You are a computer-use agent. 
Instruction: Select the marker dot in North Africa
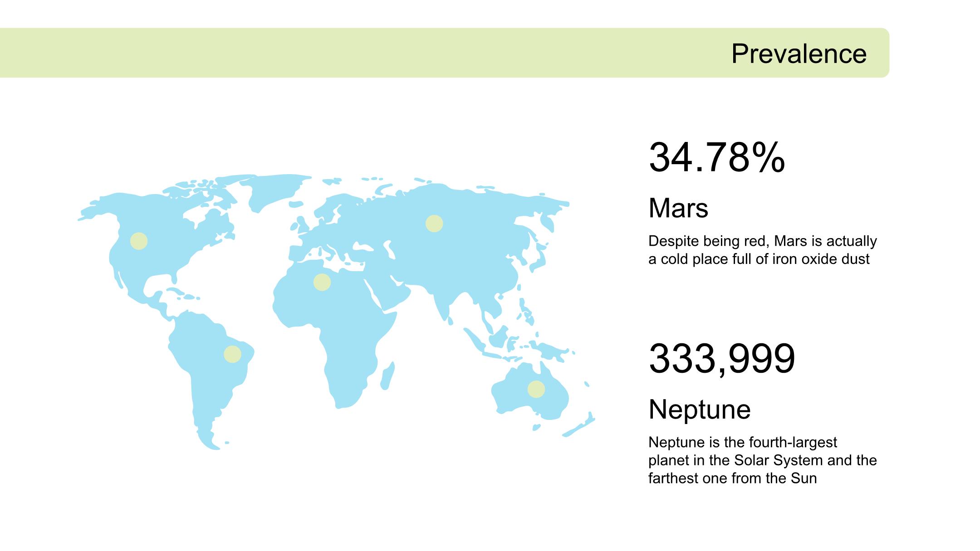pyautogui.click(x=322, y=282)
